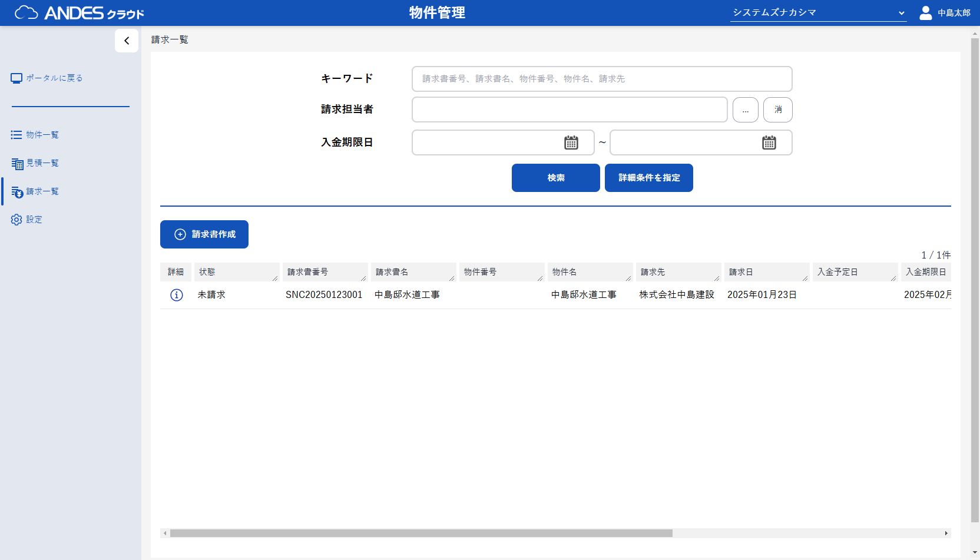Open the システムズナカシマ company dropdown
This screenshot has width=980, height=560.
click(x=818, y=12)
